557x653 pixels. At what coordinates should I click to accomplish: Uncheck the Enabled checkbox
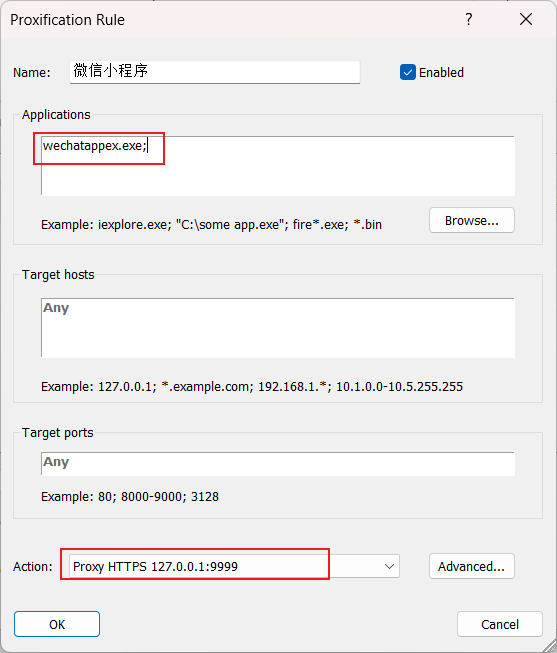[407, 72]
